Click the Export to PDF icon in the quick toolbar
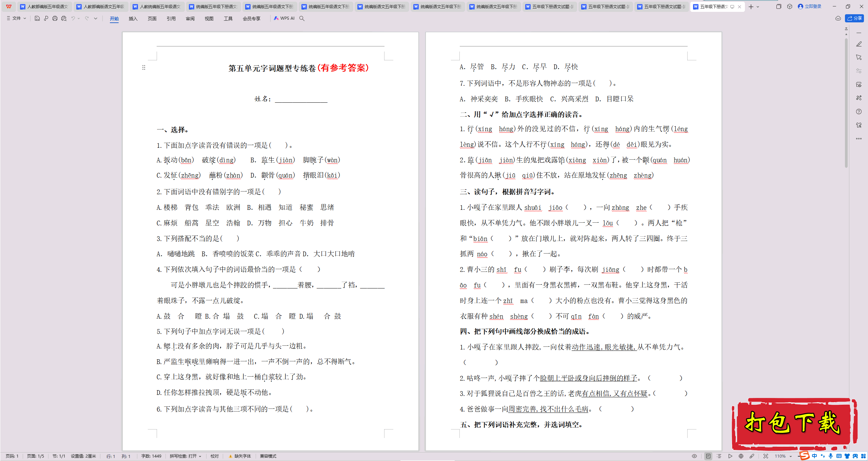The width and height of the screenshot is (868, 461). pos(46,18)
